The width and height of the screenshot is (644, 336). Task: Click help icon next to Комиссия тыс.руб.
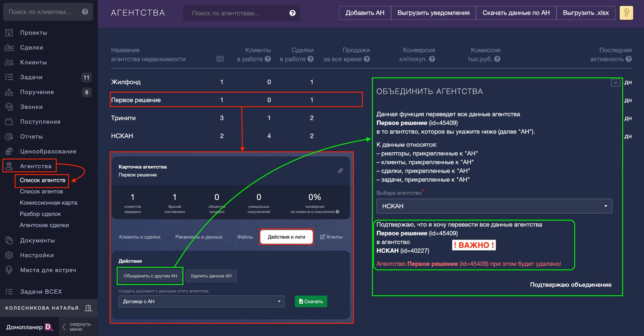tap(497, 59)
